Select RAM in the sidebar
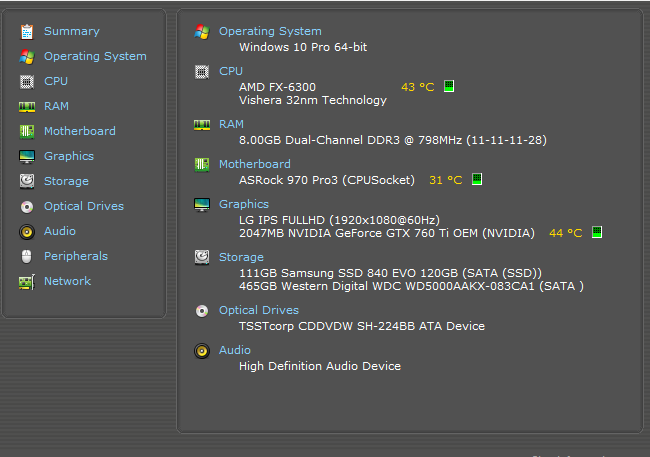 click(56, 106)
